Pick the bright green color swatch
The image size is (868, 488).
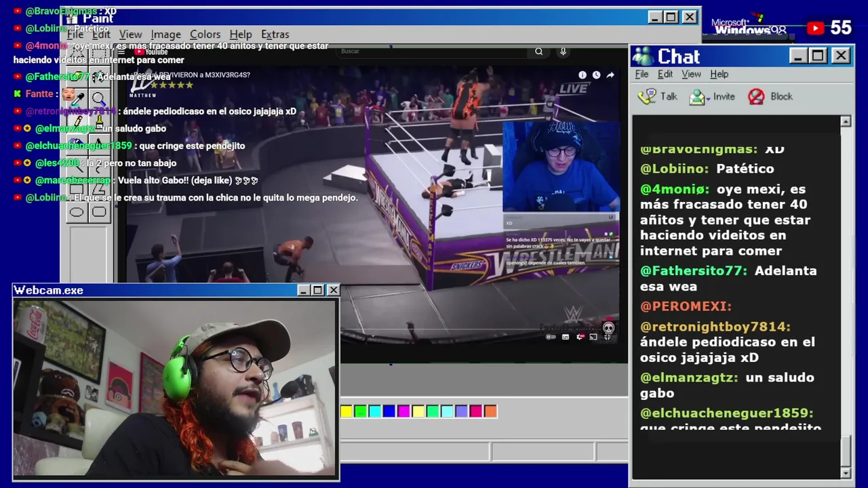361,411
